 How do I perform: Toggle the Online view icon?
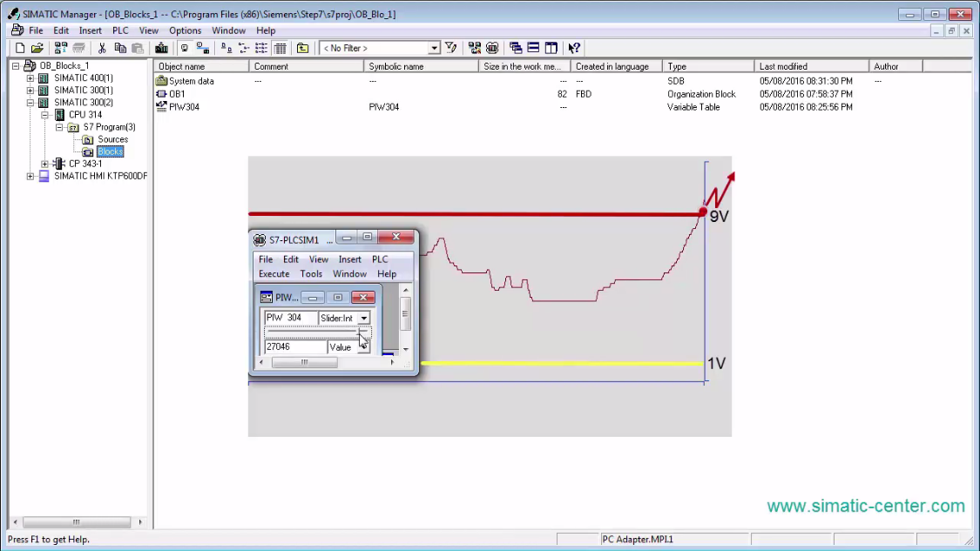[x=185, y=48]
